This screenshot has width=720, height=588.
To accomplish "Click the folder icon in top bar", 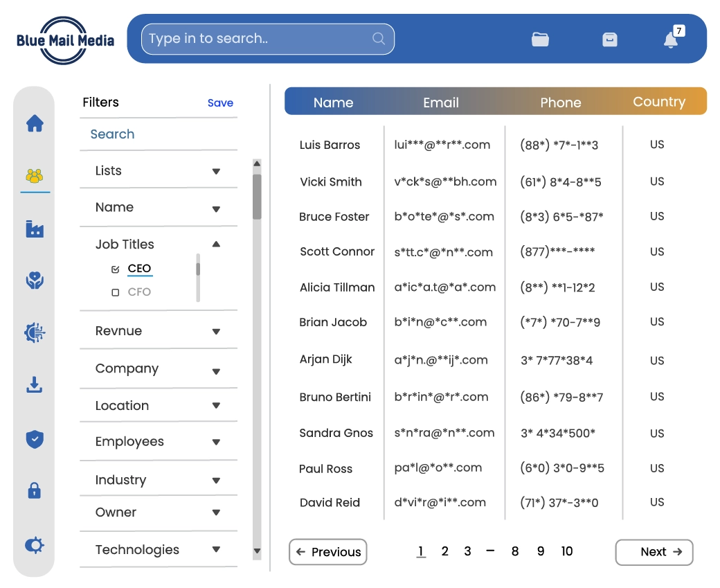I will click(x=540, y=39).
